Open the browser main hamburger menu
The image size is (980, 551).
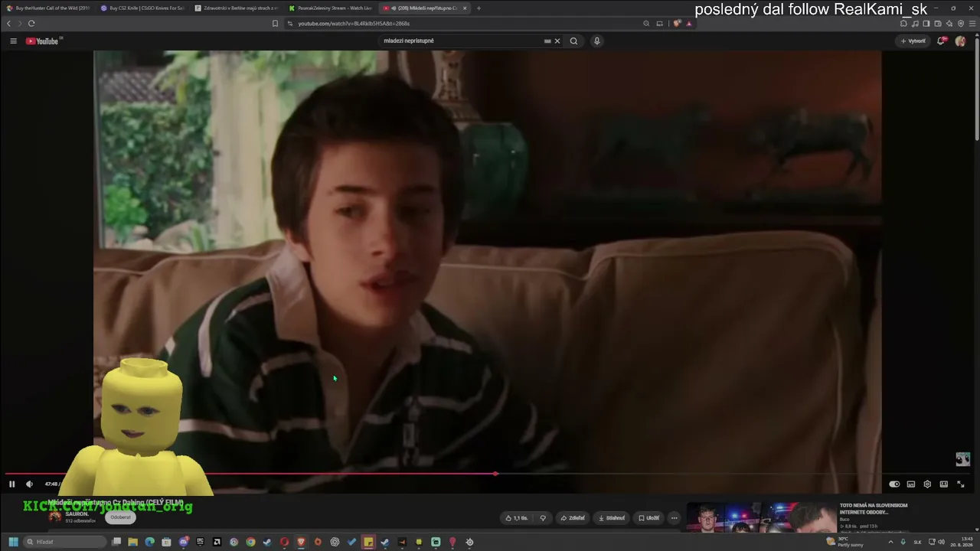tap(972, 24)
